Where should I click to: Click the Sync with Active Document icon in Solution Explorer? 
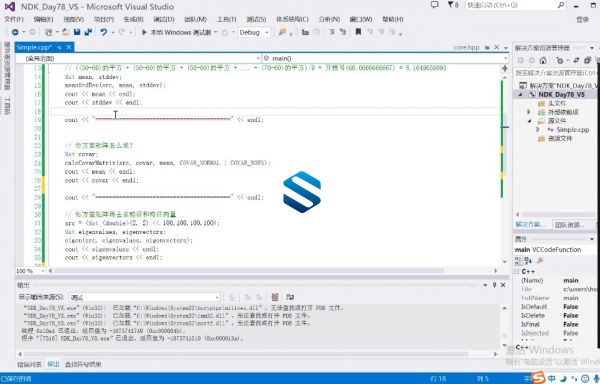(576, 60)
